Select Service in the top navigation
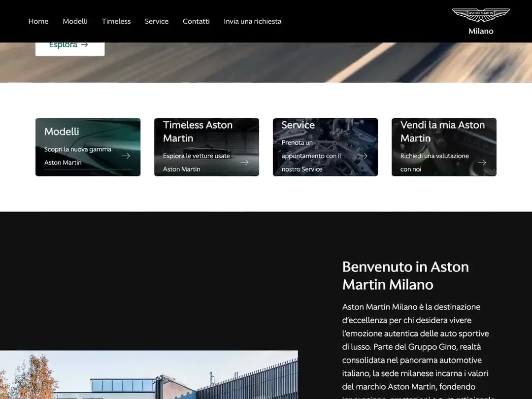The height and width of the screenshot is (399, 532). (157, 21)
